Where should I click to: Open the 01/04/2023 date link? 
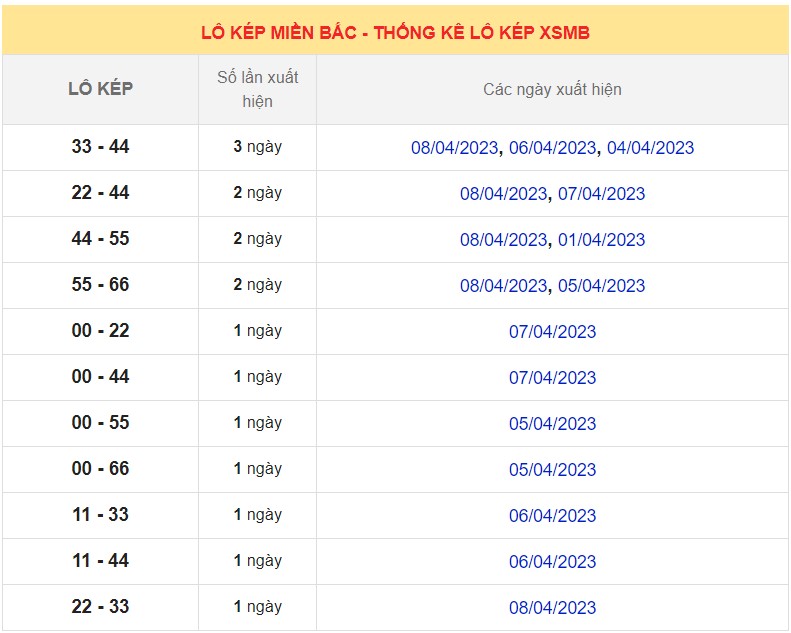[601, 240]
